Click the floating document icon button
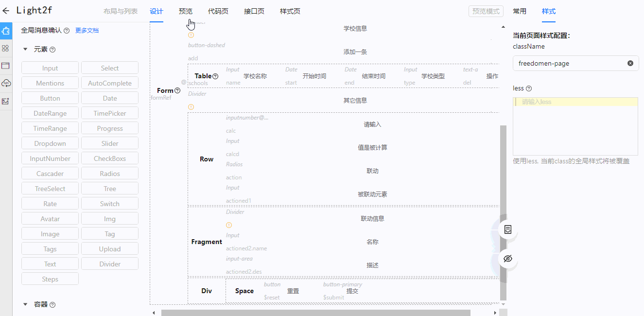Image resolution: width=644 pixels, height=316 pixels. click(508, 229)
